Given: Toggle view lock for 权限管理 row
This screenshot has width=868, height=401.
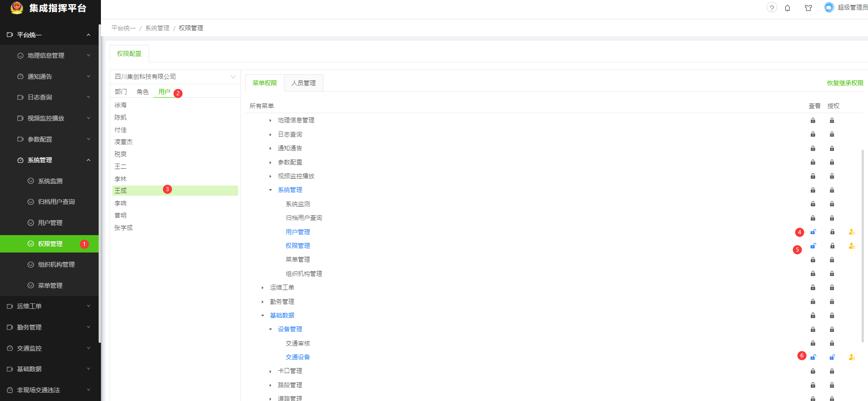Looking at the screenshot, I should point(813,246).
